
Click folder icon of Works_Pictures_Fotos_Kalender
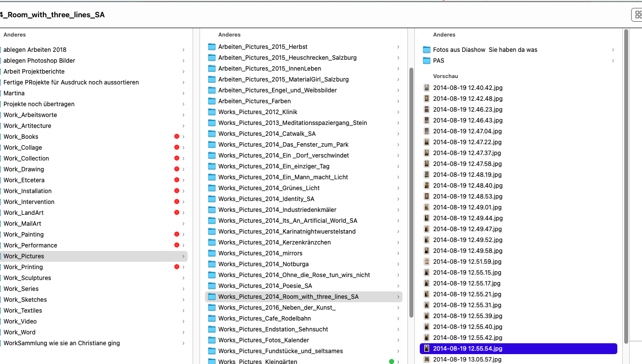coord(212,340)
